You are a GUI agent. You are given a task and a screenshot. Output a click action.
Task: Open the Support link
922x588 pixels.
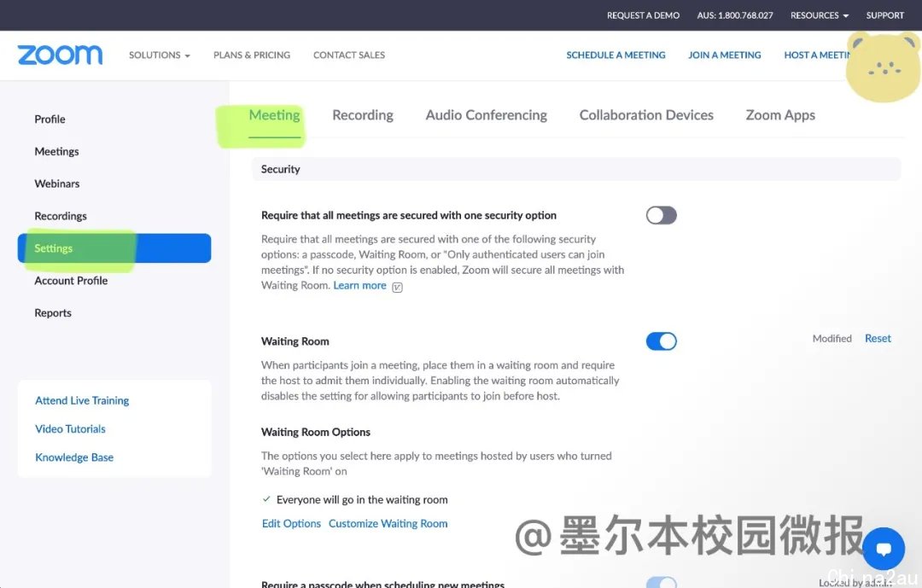885,15
